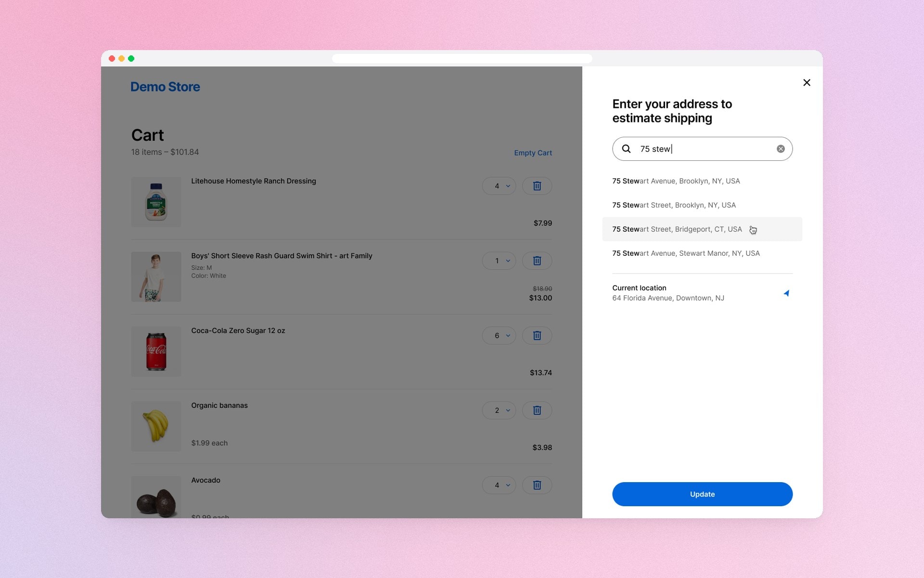Click trash icon for Coca-Cola Zero Sugar

coord(537,335)
